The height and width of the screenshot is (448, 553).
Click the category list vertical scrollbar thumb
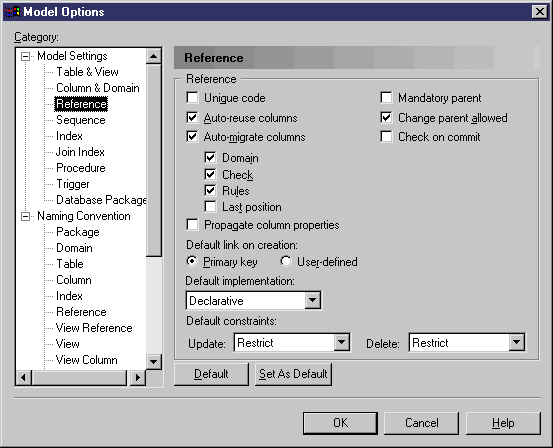point(153,160)
